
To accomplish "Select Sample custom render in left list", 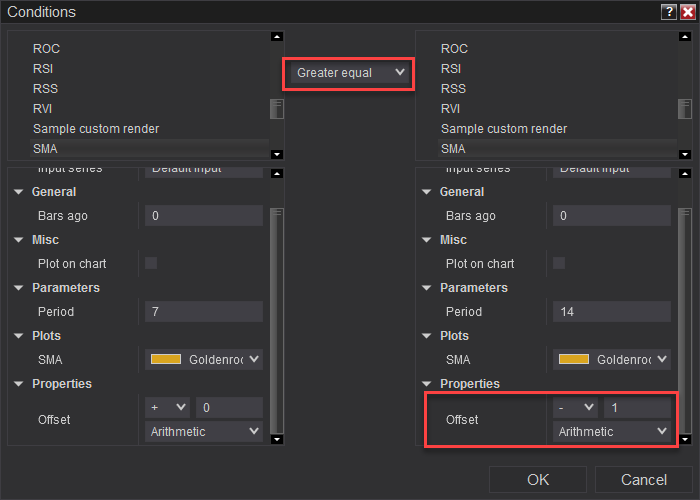I will click(96, 129).
